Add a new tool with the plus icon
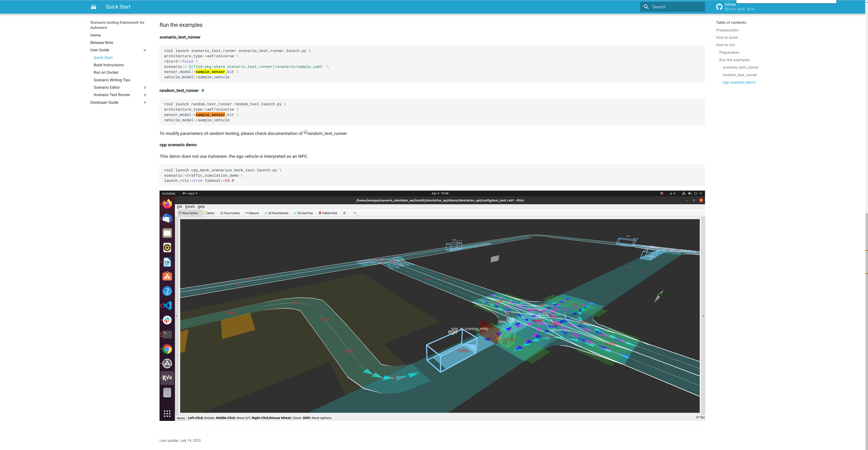Image resolution: width=868 pixels, height=450 pixels. (344, 213)
